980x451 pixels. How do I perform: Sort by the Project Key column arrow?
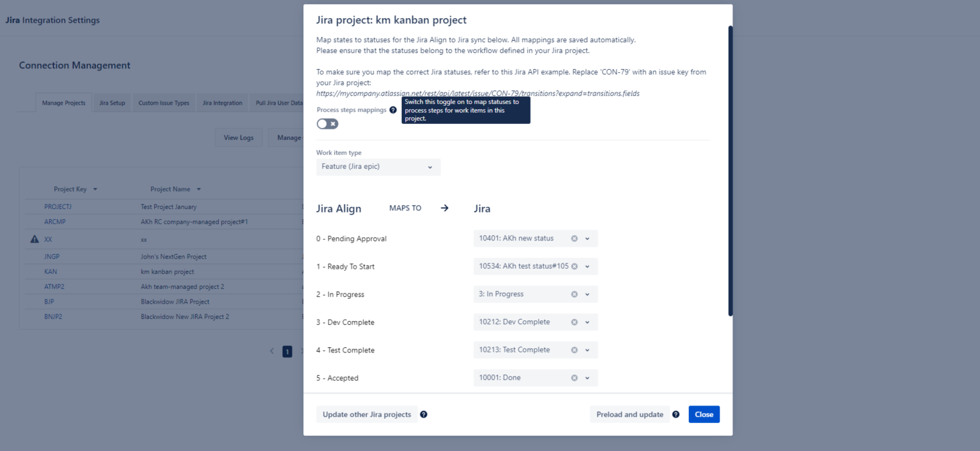[x=95, y=190]
